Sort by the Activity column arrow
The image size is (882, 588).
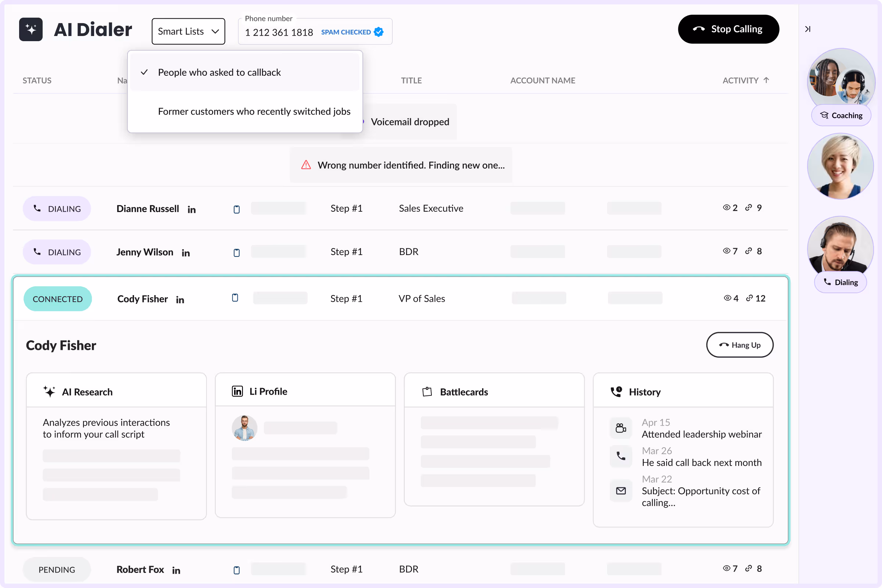pyautogui.click(x=766, y=80)
